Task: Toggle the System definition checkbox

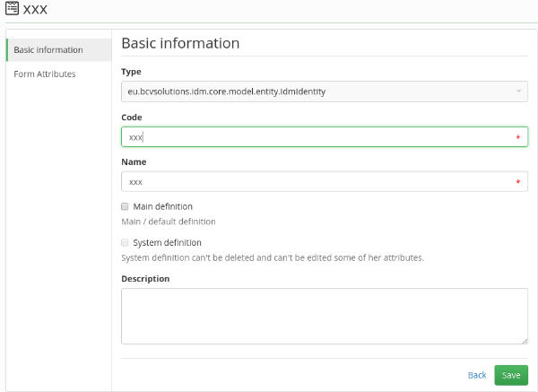Action: 125,243
